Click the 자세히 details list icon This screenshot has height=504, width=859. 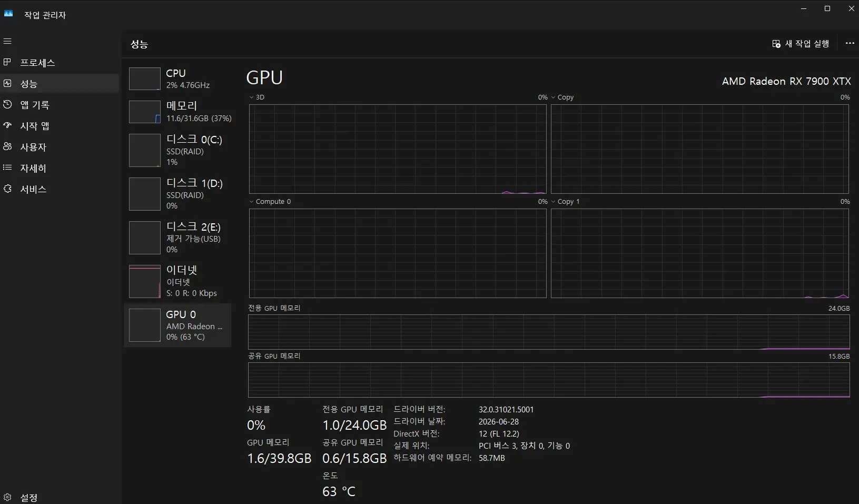coord(7,167)
